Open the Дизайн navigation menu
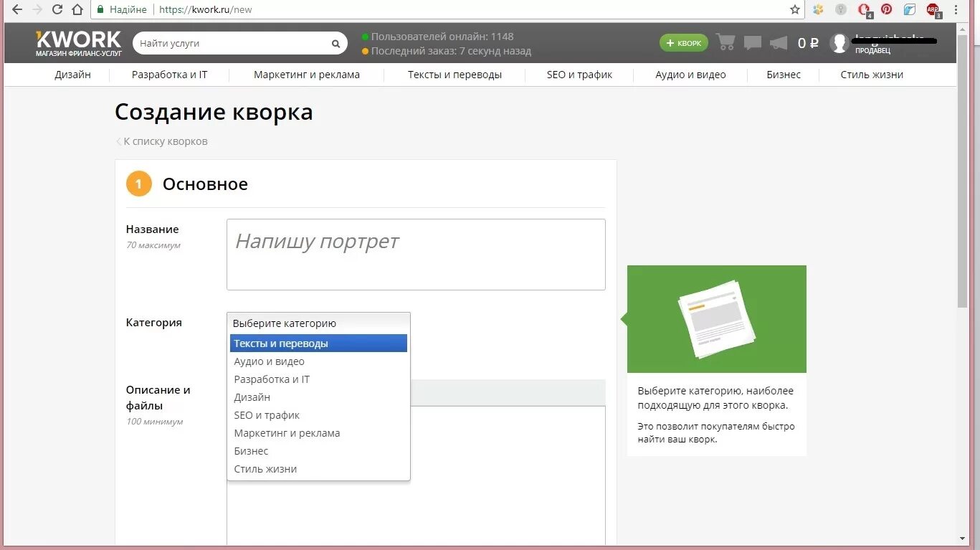Viewport: 980px width, 550px height. [x=72, y=75]
